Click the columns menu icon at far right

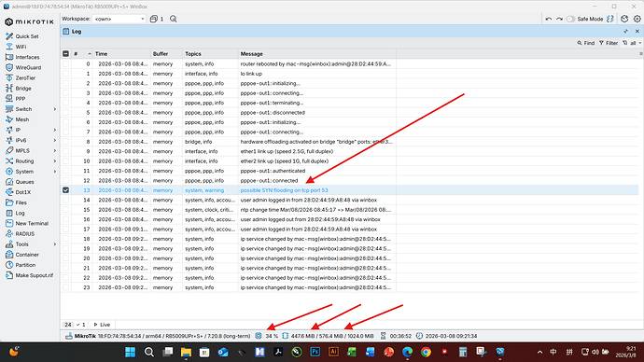(x=640, y=54)
